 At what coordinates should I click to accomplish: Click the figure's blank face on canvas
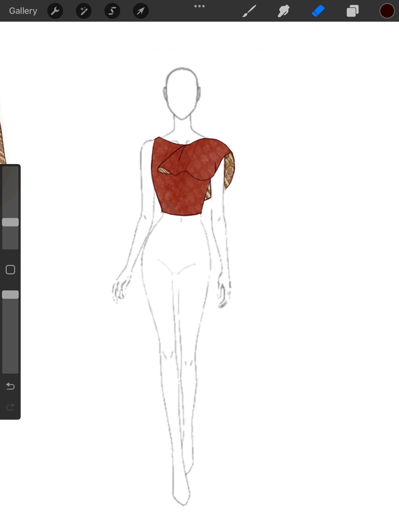[x=182, y=94]
